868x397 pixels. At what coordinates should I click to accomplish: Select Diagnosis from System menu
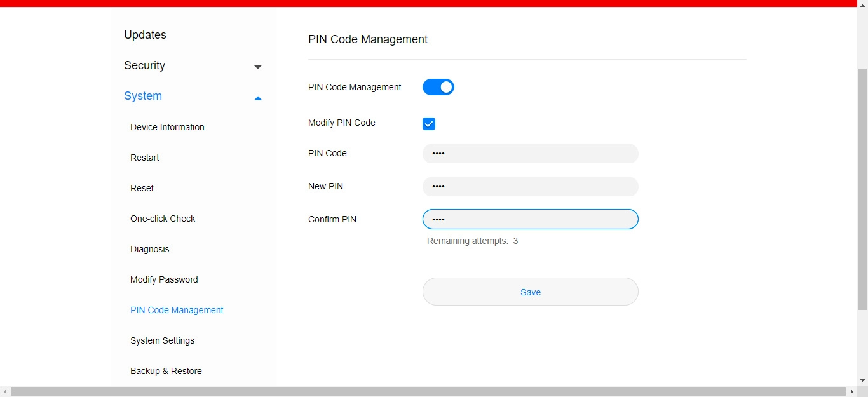[x=149, y=249]
